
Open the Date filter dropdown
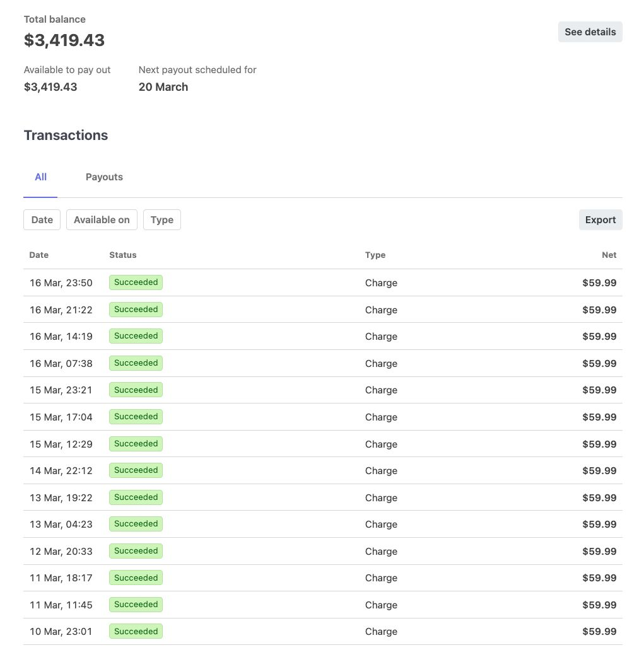point(42,219)
